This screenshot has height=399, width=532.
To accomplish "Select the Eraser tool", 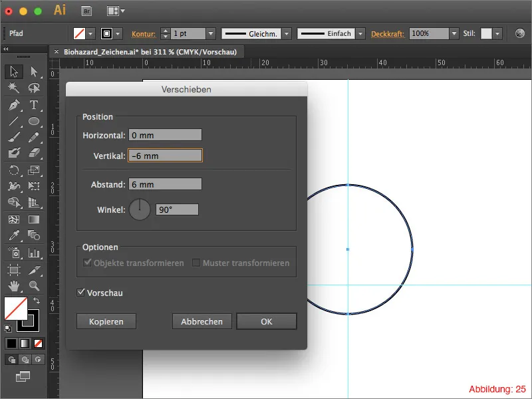I will click(x=34, y=153).
